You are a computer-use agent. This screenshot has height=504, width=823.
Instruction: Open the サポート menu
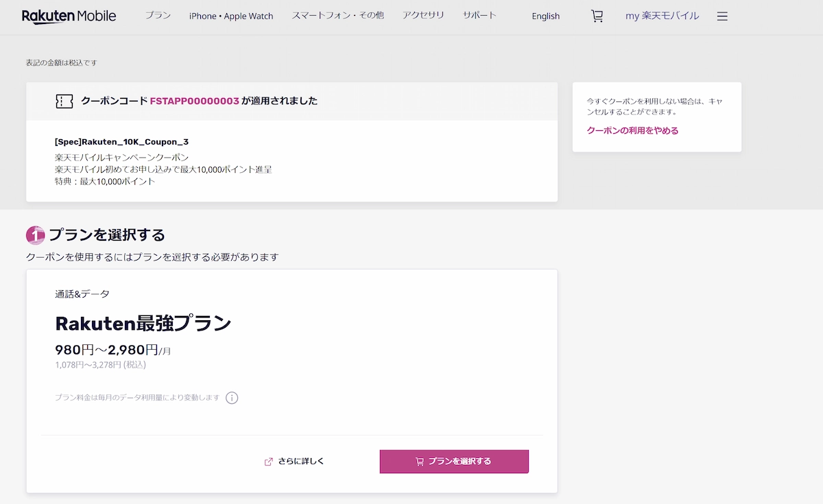479,16
